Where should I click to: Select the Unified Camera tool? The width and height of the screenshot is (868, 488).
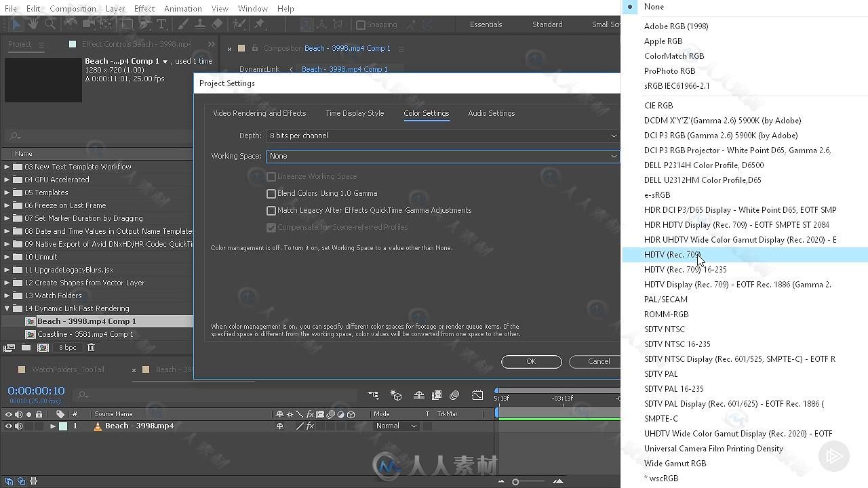point(88,24)
